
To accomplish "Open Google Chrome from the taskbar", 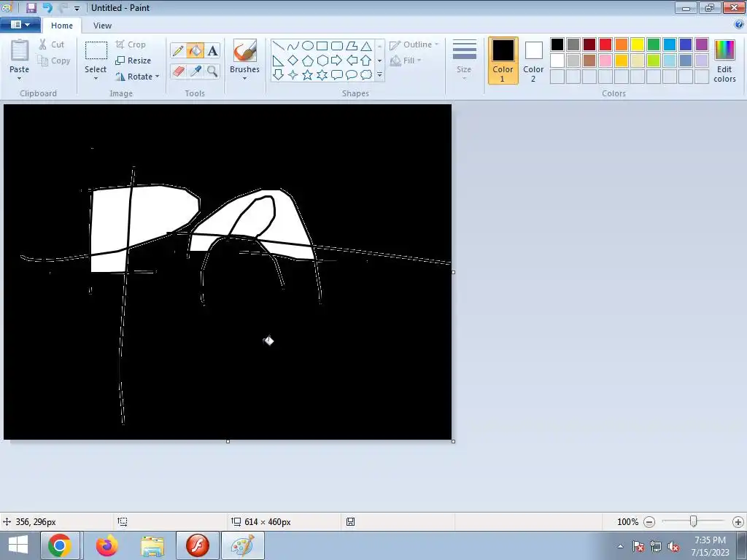I will coord(60,545).
